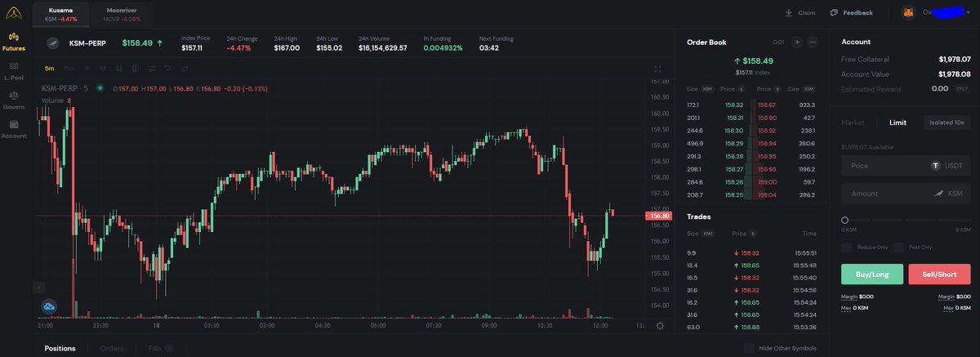
Task: Click the Free Collateral $1,978.07 value
Action: [x=955, y=59]
